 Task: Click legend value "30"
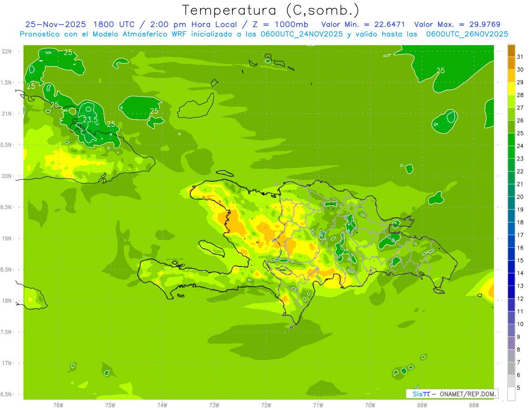(x=520, y=70)
